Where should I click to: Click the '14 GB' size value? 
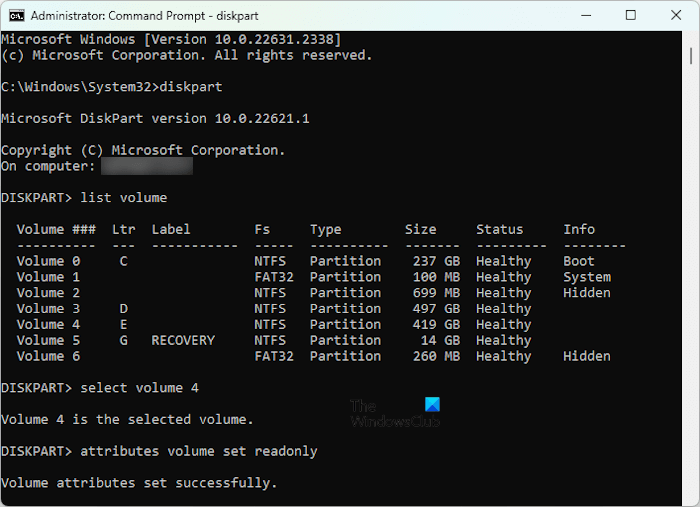(440, 341)
